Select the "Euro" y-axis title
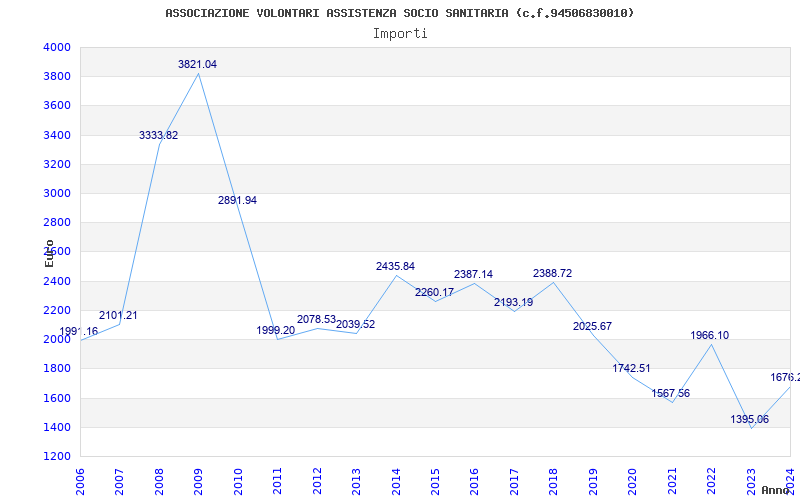 point(49,253)
